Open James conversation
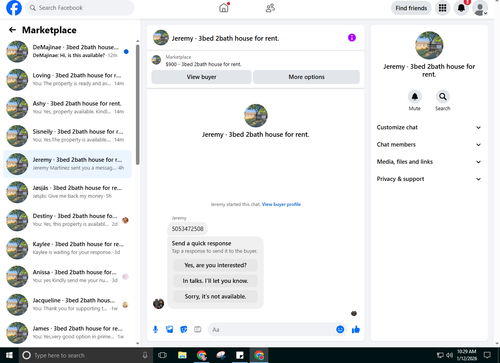500x363 pixels. [x=67, y=332]
